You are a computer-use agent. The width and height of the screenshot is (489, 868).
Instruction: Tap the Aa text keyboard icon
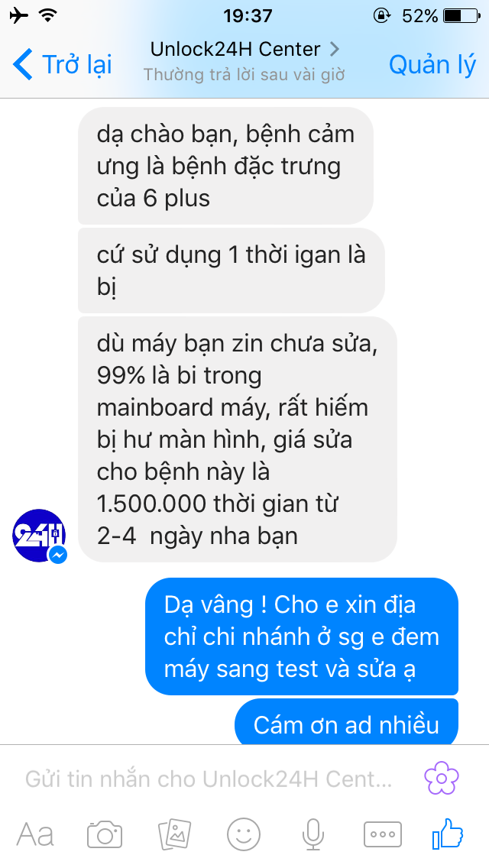(x=35, y=834)
